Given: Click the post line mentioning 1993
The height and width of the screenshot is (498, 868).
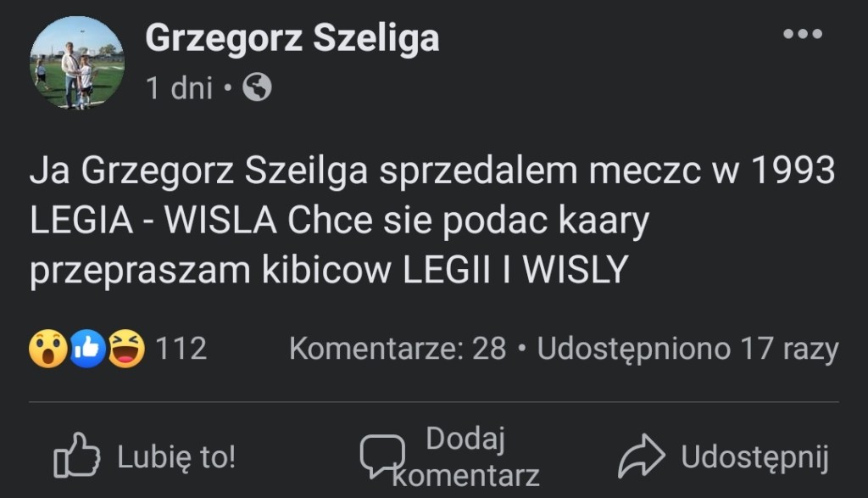Looking at the screenshot, I should coord(432,172).
